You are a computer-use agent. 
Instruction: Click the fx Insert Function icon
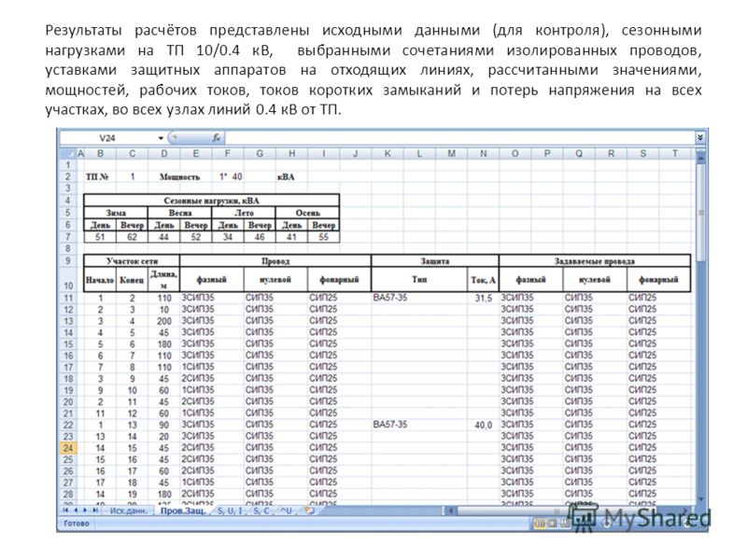[x=217, y=138]
